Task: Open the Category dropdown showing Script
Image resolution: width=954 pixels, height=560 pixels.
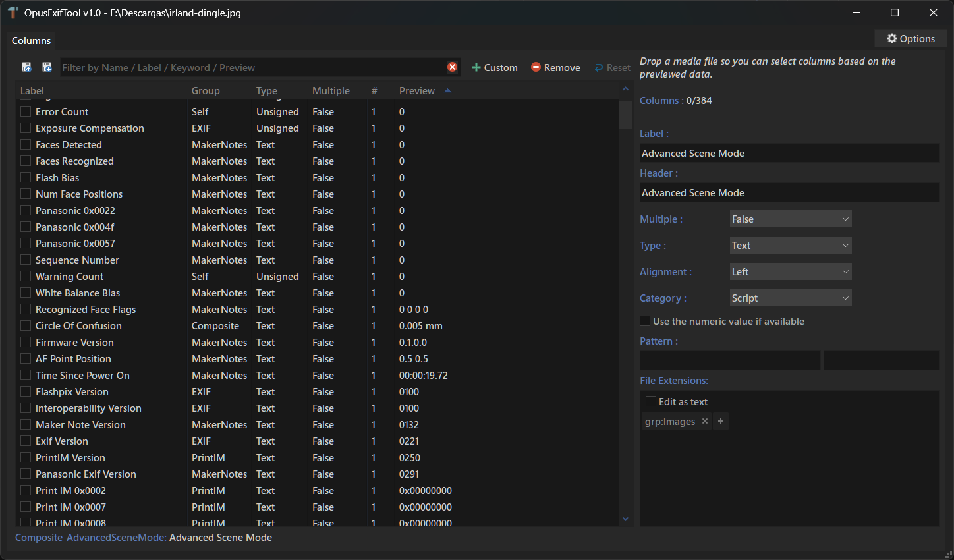Action: click(x=790, y=298)
